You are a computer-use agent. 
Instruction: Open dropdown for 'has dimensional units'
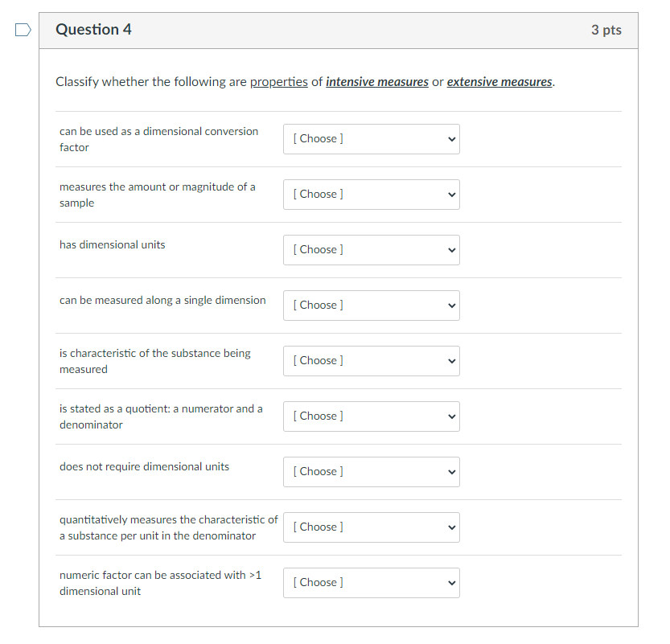tap(371, 249)
